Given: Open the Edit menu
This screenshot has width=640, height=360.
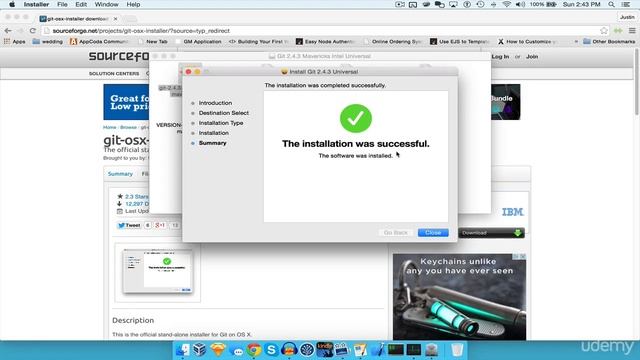Looking at the screenshot, I should coord(81,4).
